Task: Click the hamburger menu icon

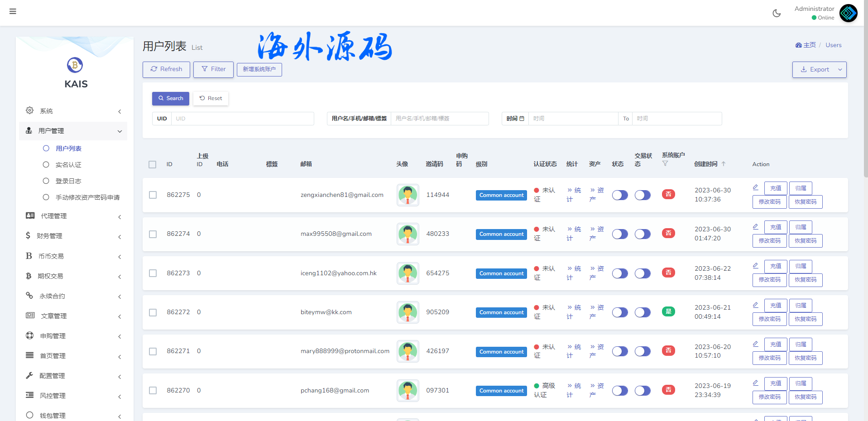Action: pyautogui.click(x=13, y=11)
